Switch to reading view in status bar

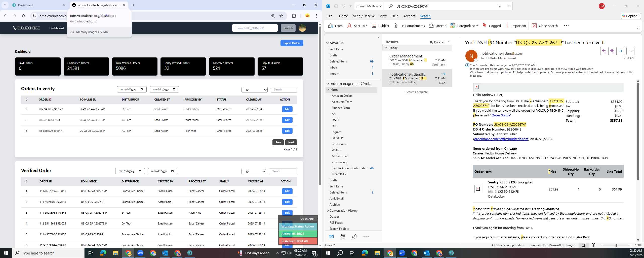coord(593,245)
